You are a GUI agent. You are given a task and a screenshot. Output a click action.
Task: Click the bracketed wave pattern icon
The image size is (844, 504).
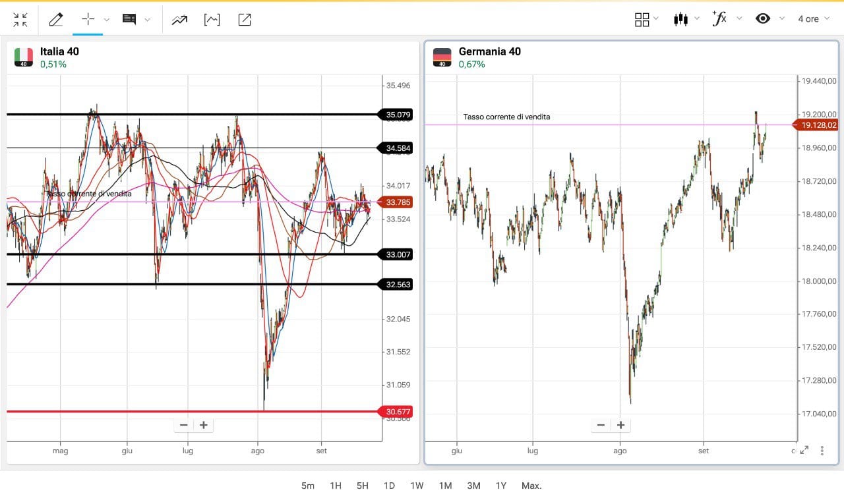[212, 20]
